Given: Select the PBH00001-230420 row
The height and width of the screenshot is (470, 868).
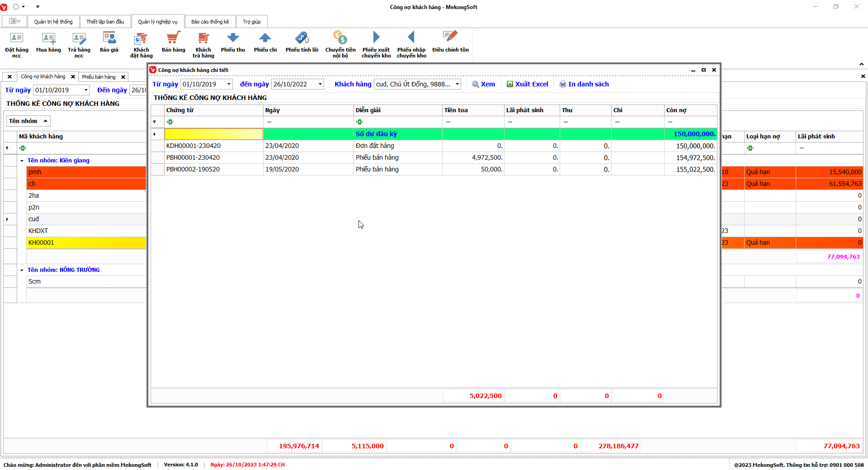Looking at the screenshot, I should [193, 157].
